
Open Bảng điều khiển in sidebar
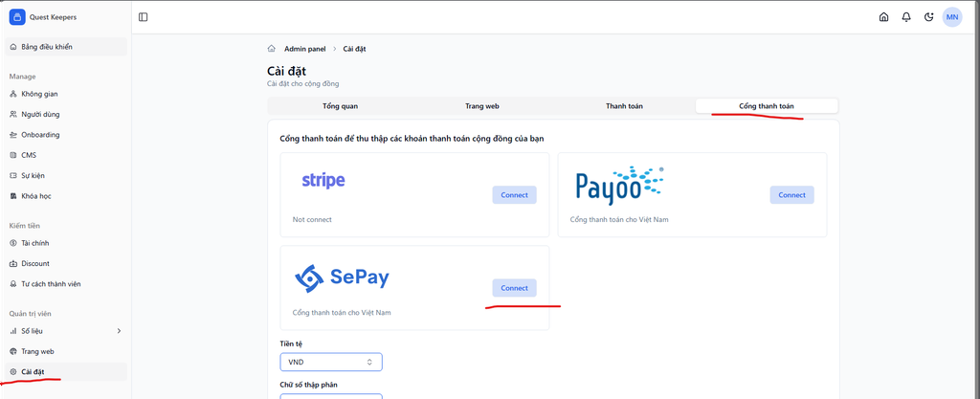pyautogui.click(x=66, y=46)
